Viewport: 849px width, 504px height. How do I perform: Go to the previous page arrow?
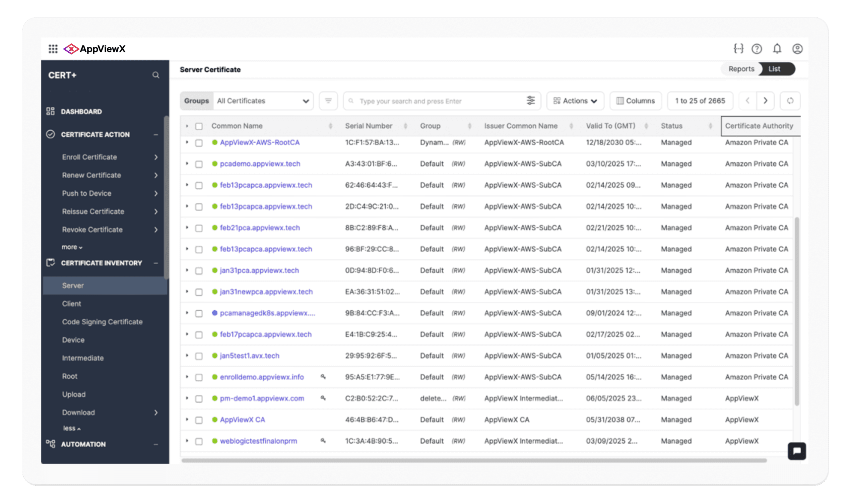(748, 101)
